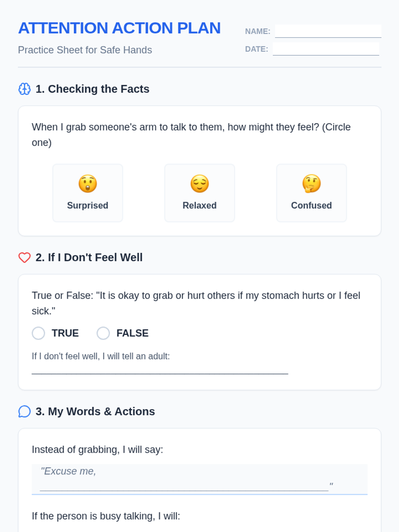Choose the TRUE radio button

coord(38,333)
